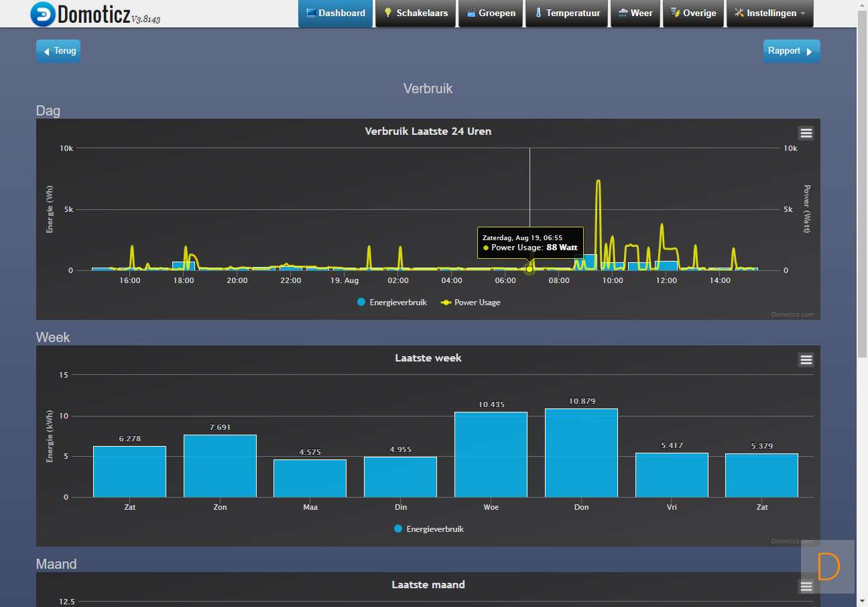
Task: Toggle Energieverbruik series in week chart legend
Action: tap(429, 529)
